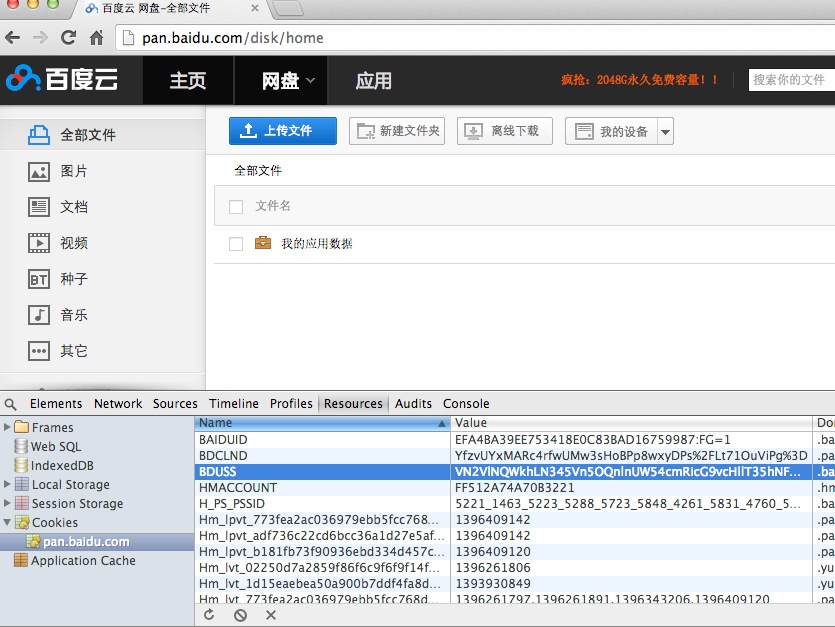The width and height of the screenshot is (835, 627).
Task: Tick the select-all checkbox beside 文件名
Action: point(236,207)
